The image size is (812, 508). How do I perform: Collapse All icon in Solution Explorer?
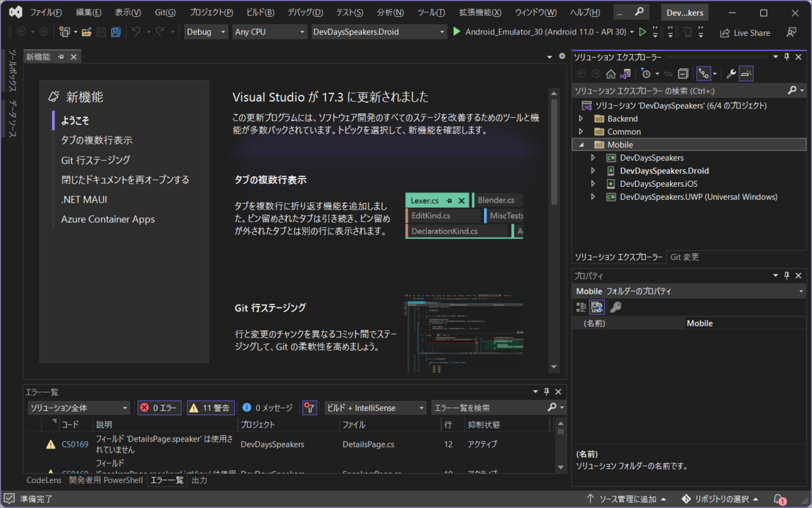pos(683,73)
